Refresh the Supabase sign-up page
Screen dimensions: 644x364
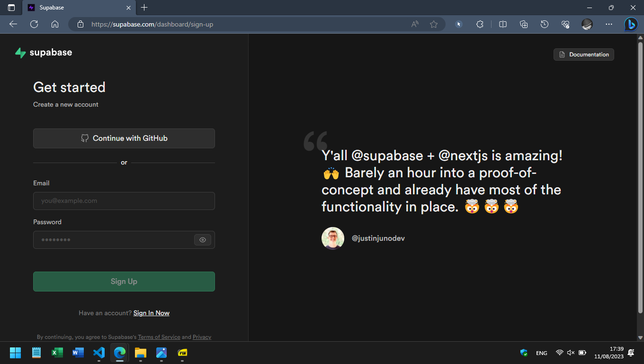click(x=34, y=24)
